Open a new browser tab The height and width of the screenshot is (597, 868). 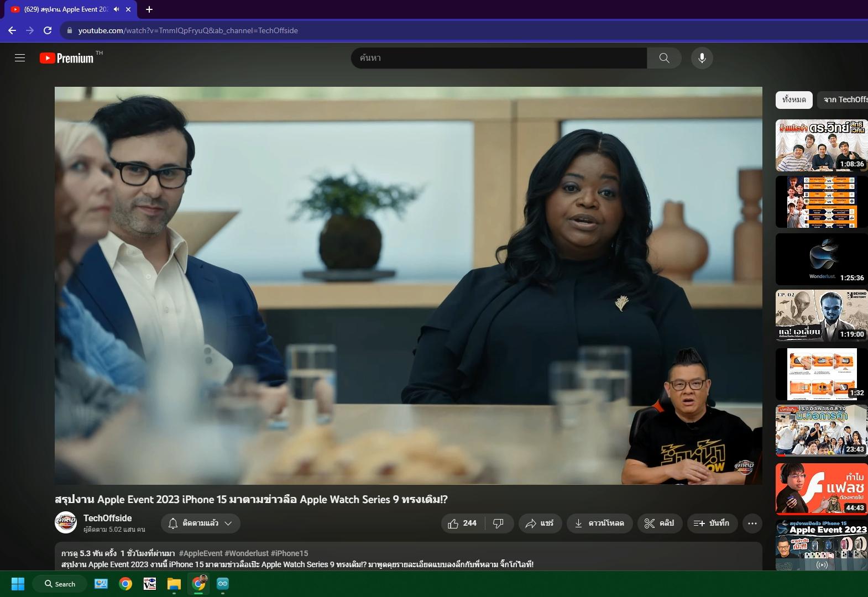point(149,9)
